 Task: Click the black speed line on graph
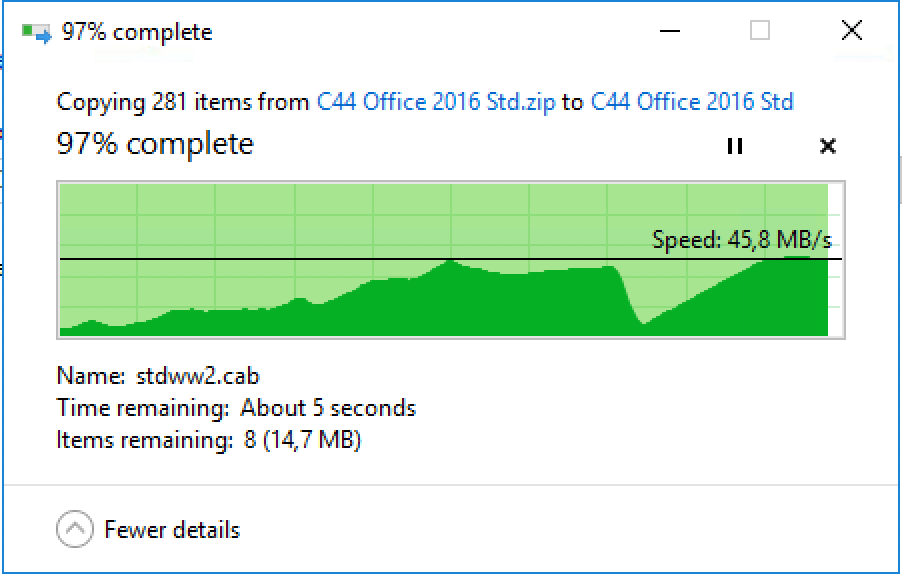[300, 259]
